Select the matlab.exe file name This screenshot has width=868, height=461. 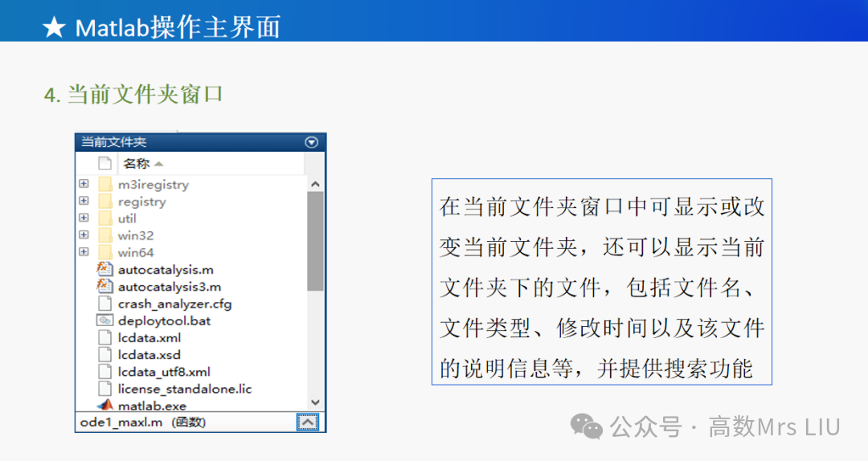click(x=152, y=406)
